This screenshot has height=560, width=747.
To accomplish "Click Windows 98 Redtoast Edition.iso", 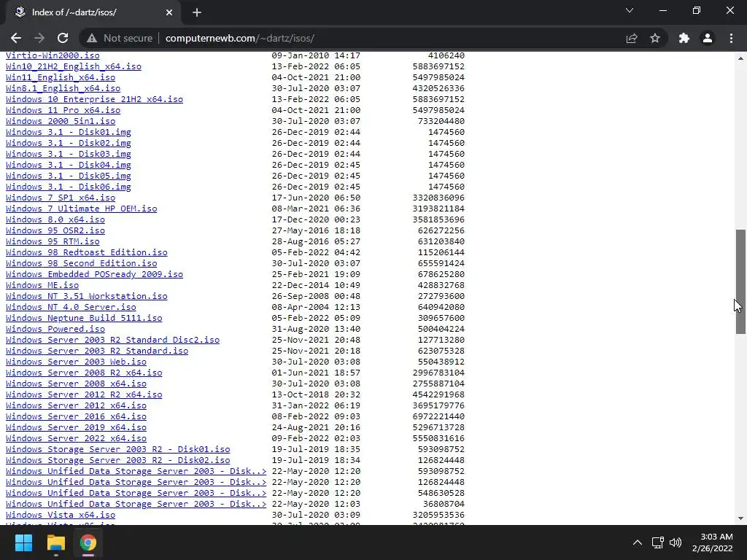I will click(x=87, y=253).
